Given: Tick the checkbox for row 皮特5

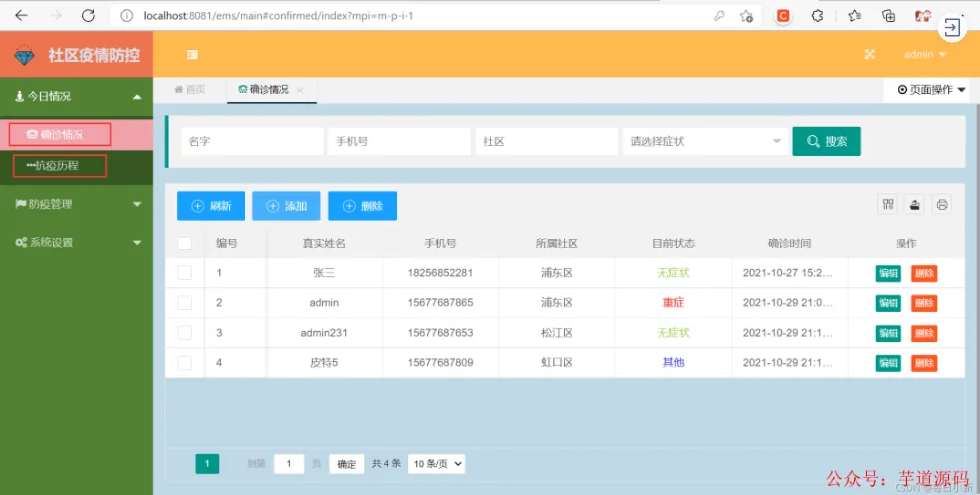Looking at the screenshot, I should [185, 363].
